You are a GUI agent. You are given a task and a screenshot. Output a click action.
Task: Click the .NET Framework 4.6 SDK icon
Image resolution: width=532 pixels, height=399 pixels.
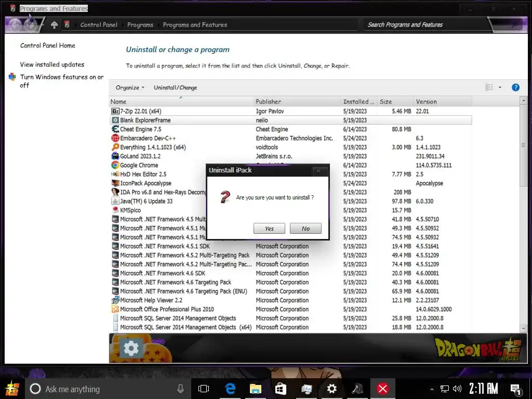(115, 273)
